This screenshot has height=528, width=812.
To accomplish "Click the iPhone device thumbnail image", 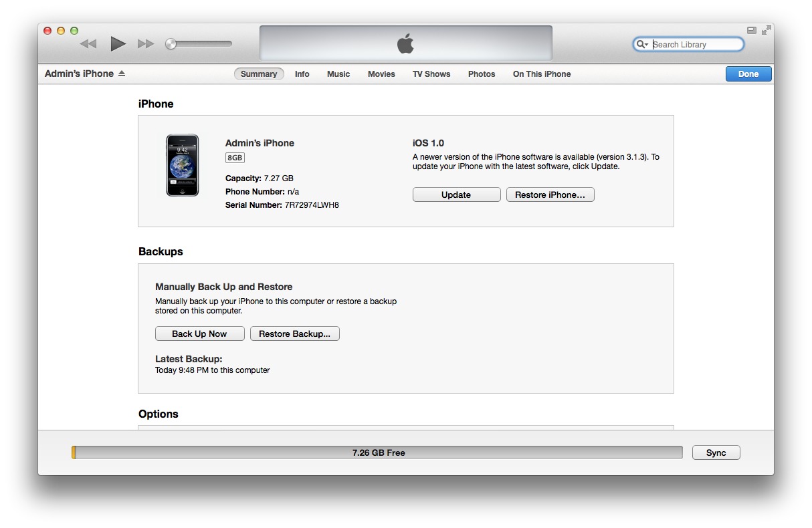I will tap(183, 165).
